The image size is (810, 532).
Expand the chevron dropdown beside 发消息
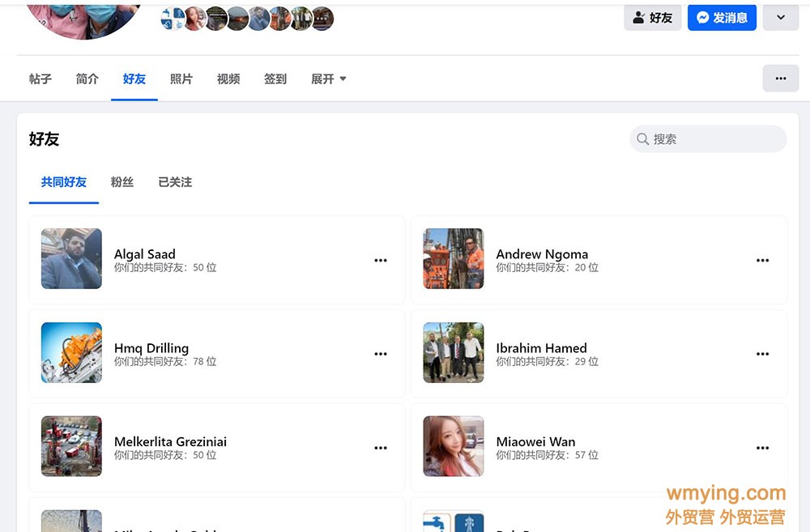781,18
